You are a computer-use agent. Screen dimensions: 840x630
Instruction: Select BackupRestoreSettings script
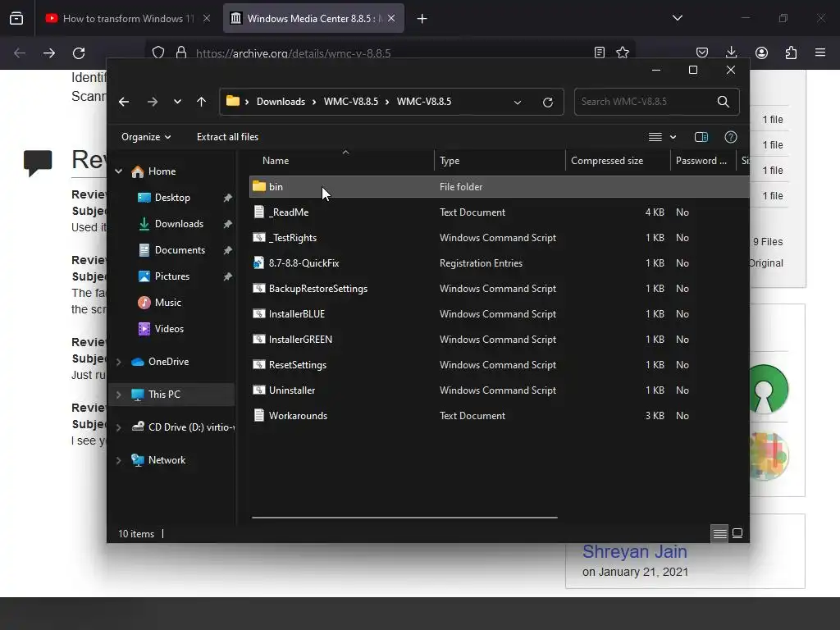coord(500,289)
